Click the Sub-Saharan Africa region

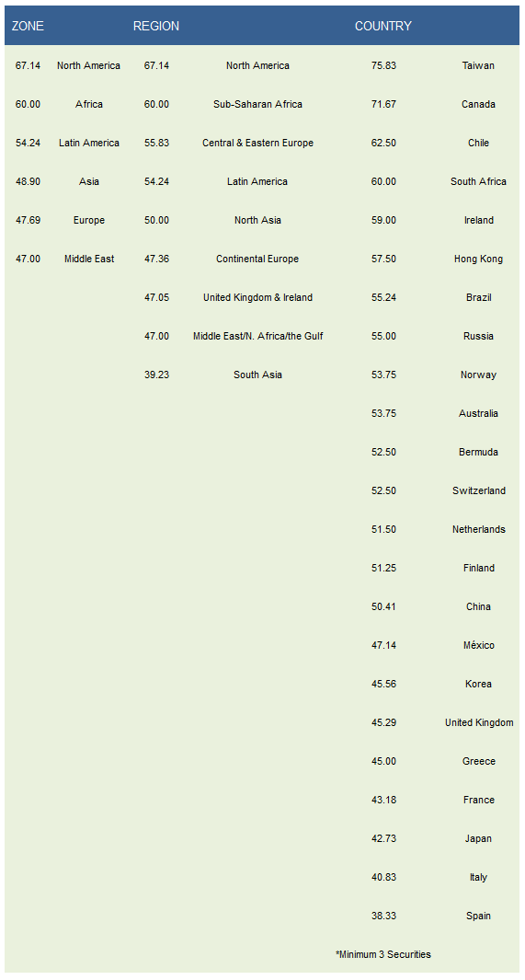click(257, 104)
